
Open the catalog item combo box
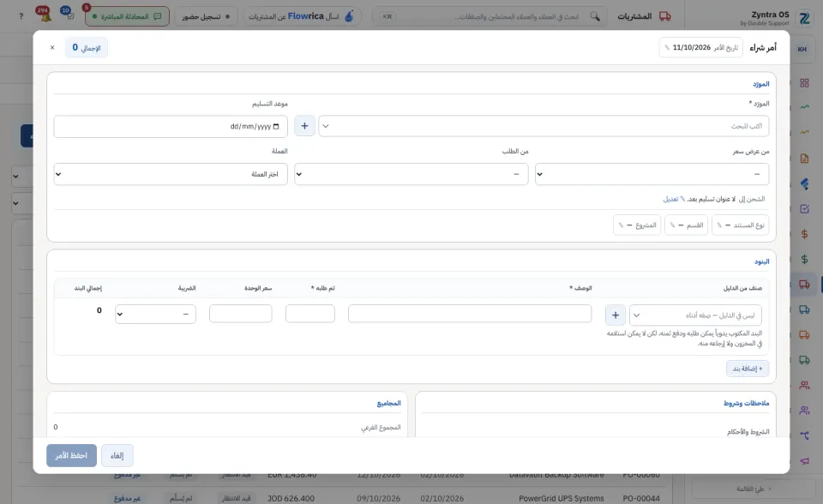click(695, 315)
